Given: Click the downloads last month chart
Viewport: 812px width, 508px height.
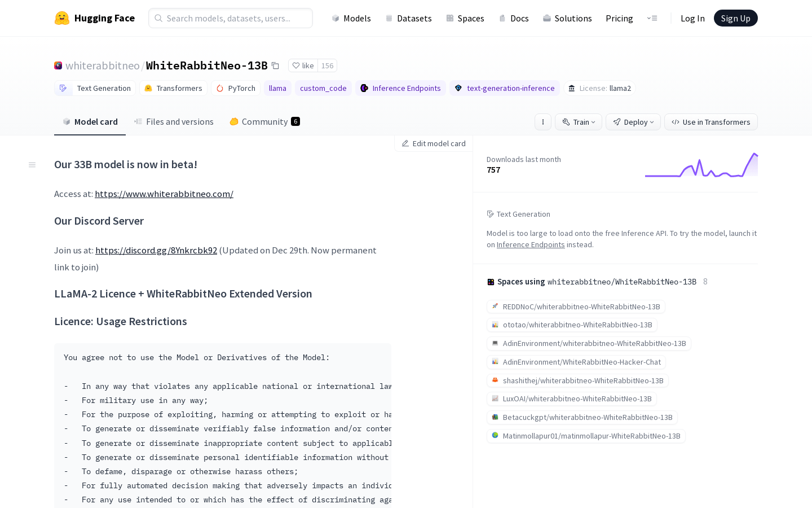Looking at the screenshot, I should tap(701, 165).
